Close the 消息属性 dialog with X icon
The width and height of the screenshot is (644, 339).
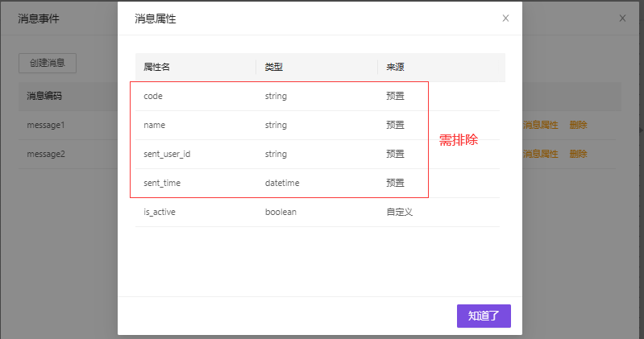[x=505, y=18]
